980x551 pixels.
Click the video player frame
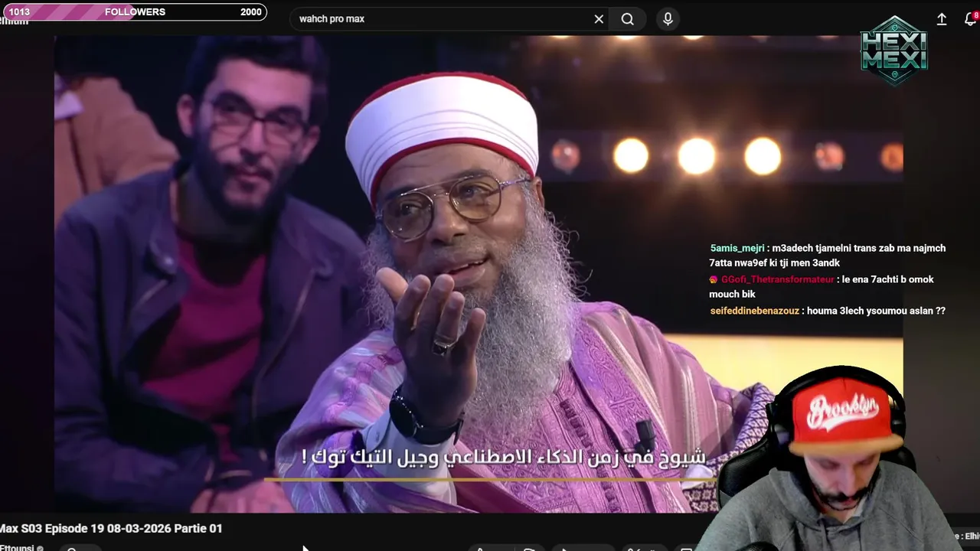[479, 273]
